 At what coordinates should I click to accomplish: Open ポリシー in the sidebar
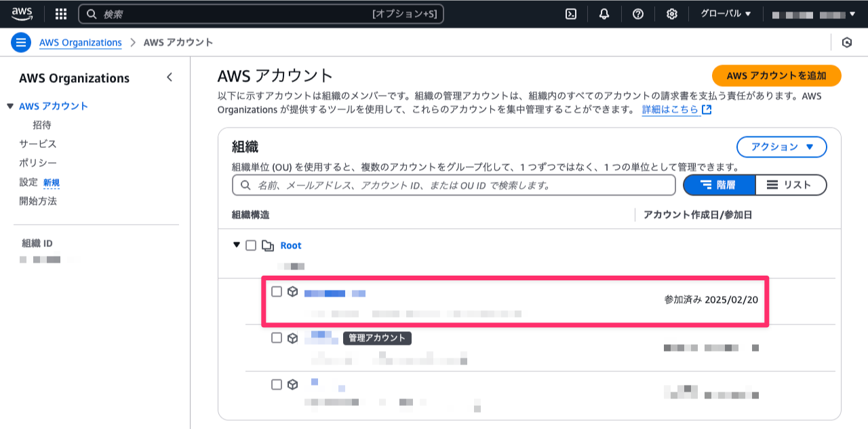pos(38,163)
